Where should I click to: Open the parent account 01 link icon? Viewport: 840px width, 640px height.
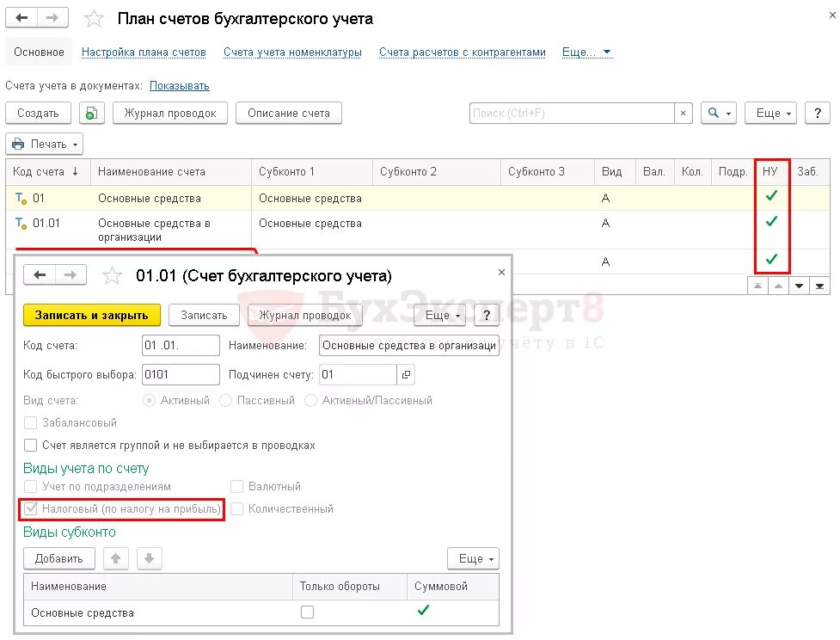(406, 375)
